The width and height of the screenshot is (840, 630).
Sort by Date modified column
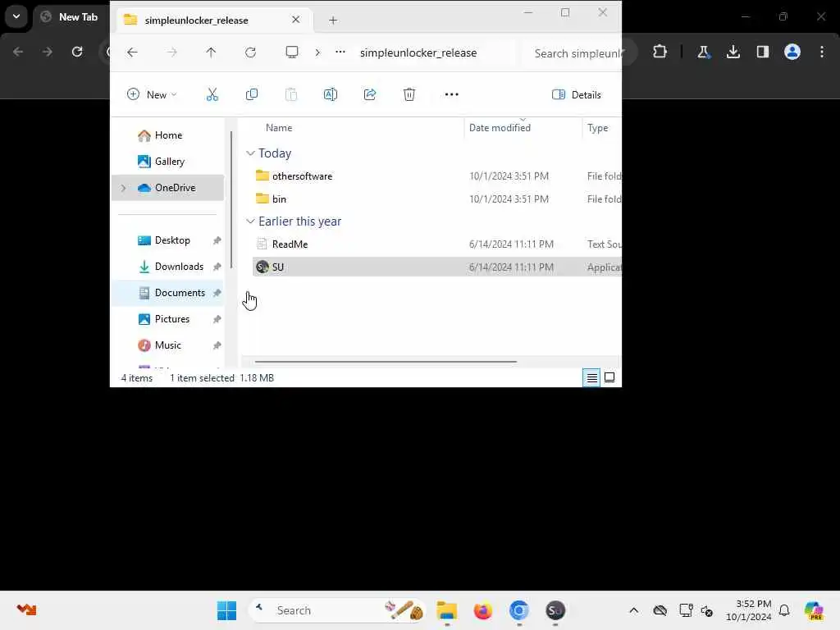click(x=500, y=128)
